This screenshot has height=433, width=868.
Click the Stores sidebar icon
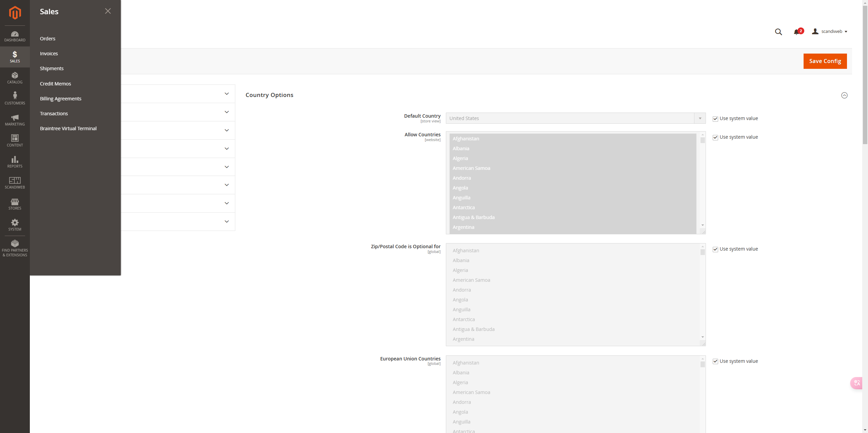(x=15, y=204)
